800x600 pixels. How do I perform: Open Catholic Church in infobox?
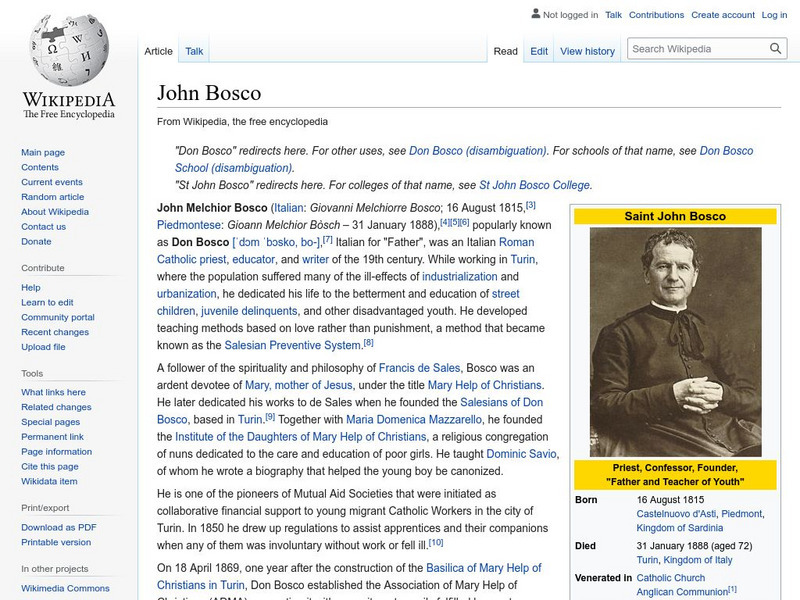[x=670, y=578]
